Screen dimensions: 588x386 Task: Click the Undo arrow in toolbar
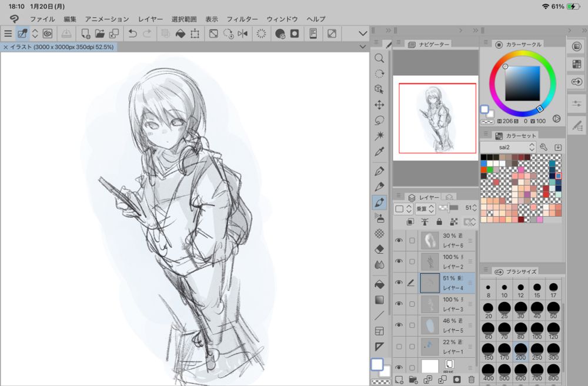(133, 33)
